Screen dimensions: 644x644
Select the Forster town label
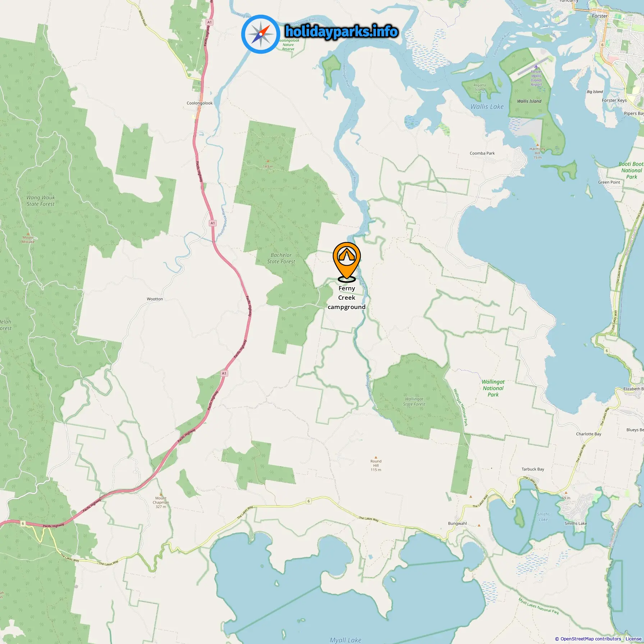coord(600,16)
